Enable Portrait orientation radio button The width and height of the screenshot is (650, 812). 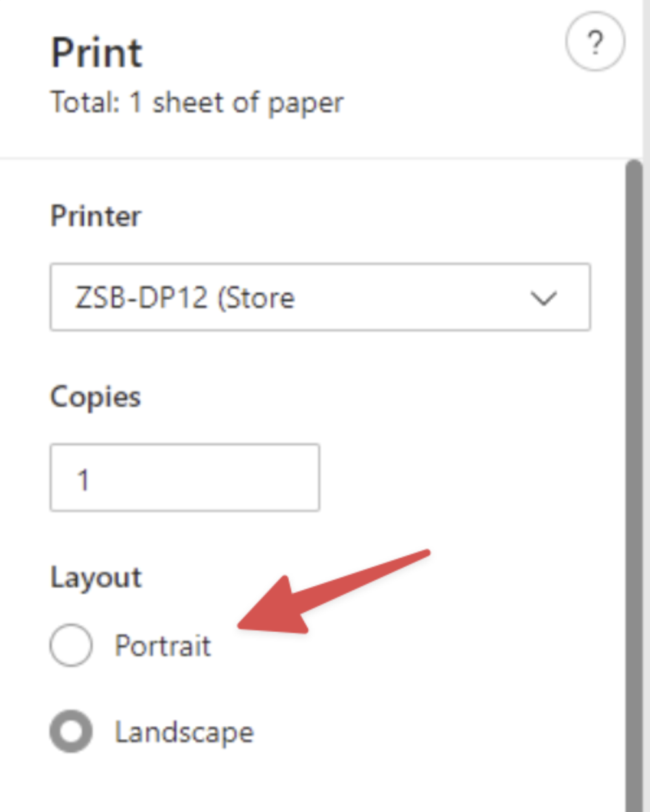[x=71, y=645]
